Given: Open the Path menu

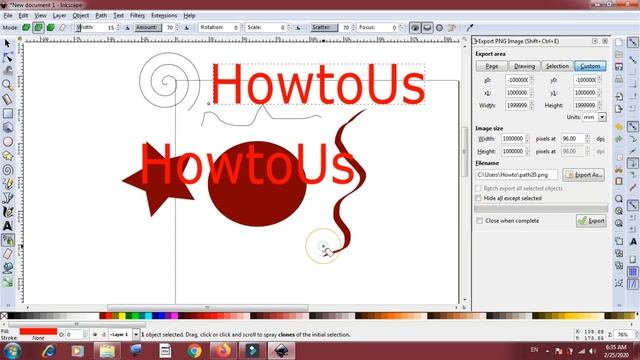Looking at the screenshot, I should 101,16.
